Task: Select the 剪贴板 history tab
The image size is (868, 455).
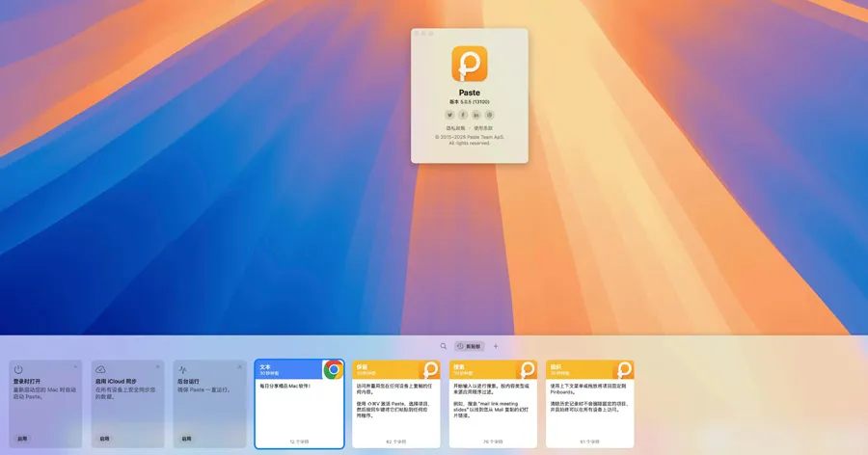Action: click(470, 346)
